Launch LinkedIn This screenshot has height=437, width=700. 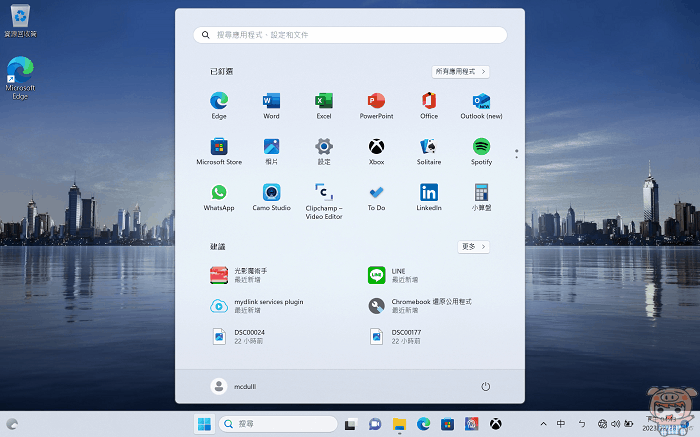[x=429, y=198]
